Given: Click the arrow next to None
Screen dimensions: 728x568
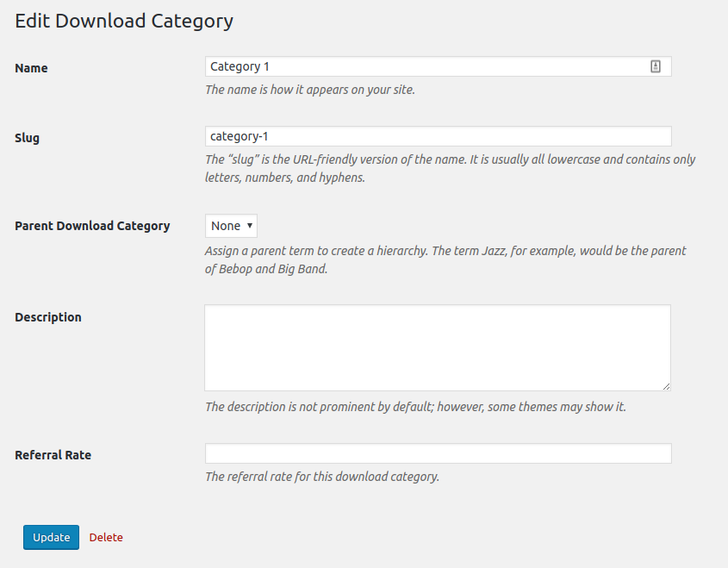Looking at the screenshot, I should pos(249,225).
